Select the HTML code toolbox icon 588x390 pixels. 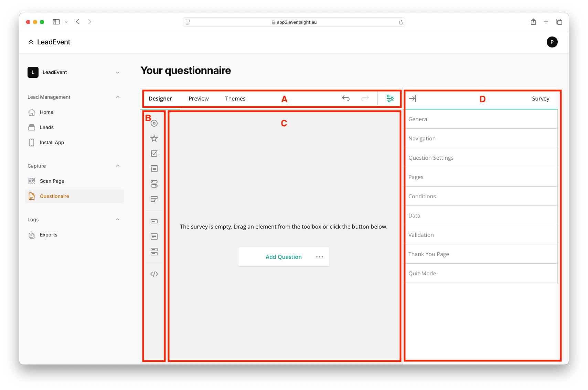coord(154,274)
